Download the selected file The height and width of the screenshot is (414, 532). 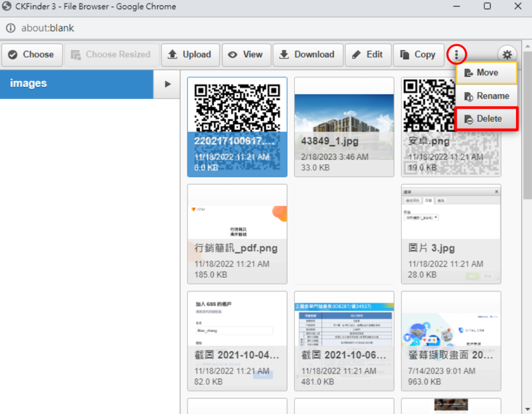point(308,55)
